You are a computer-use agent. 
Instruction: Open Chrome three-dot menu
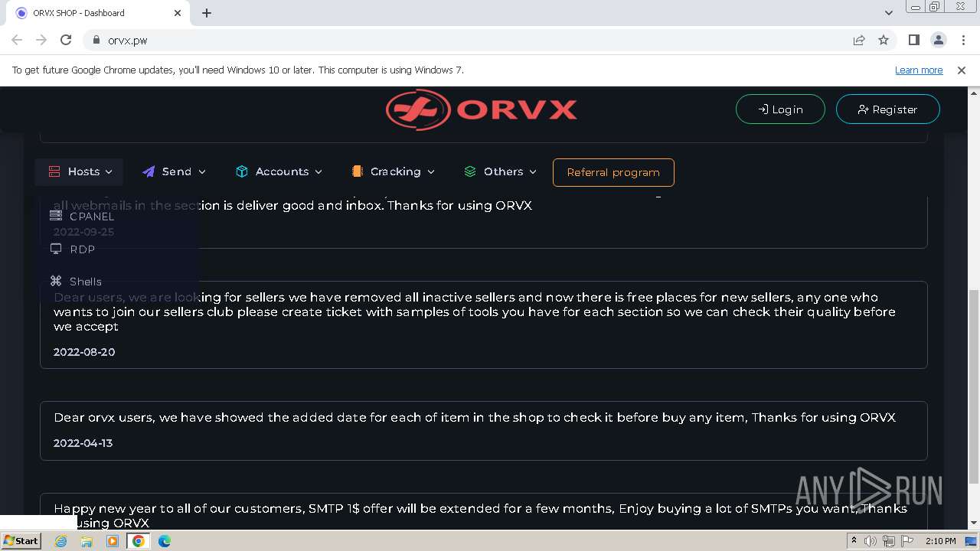962,40
